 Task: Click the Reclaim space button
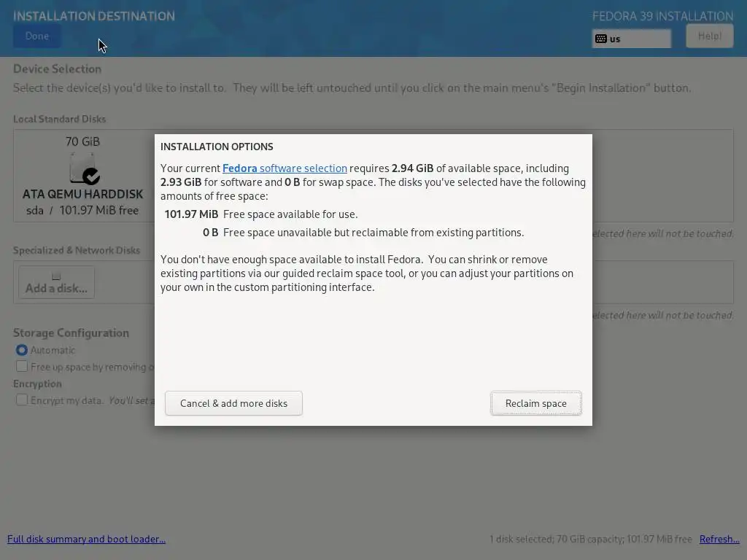536,403
